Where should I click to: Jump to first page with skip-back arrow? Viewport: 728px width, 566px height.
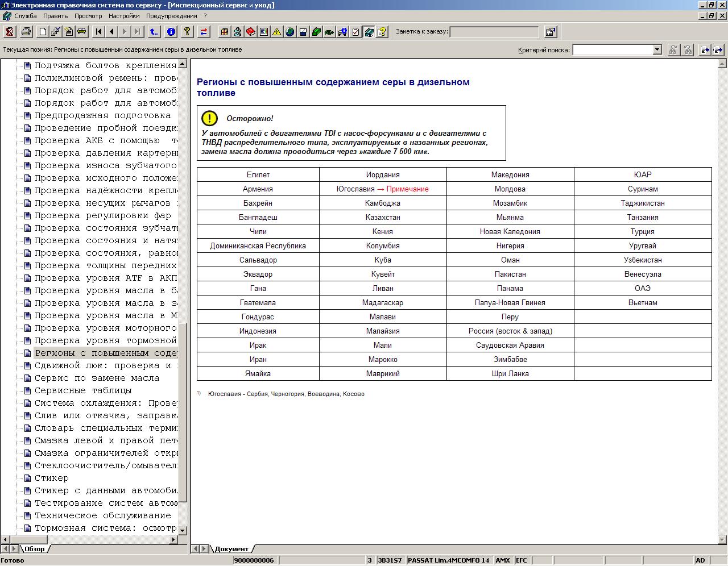99,32
